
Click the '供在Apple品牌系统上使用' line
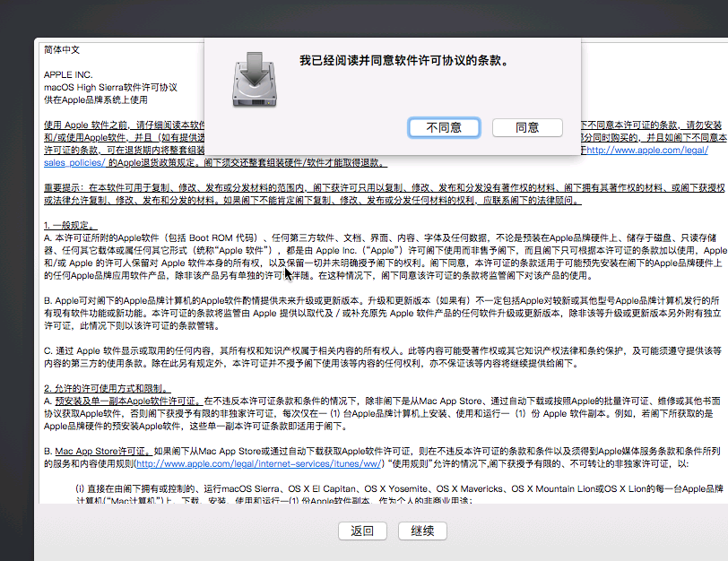(x=96, y=99)
